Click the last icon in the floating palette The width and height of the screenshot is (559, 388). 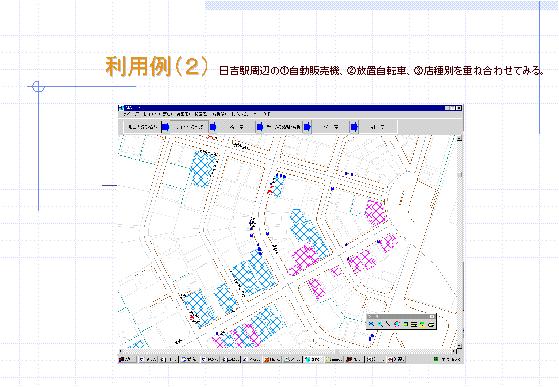[431, 324]
